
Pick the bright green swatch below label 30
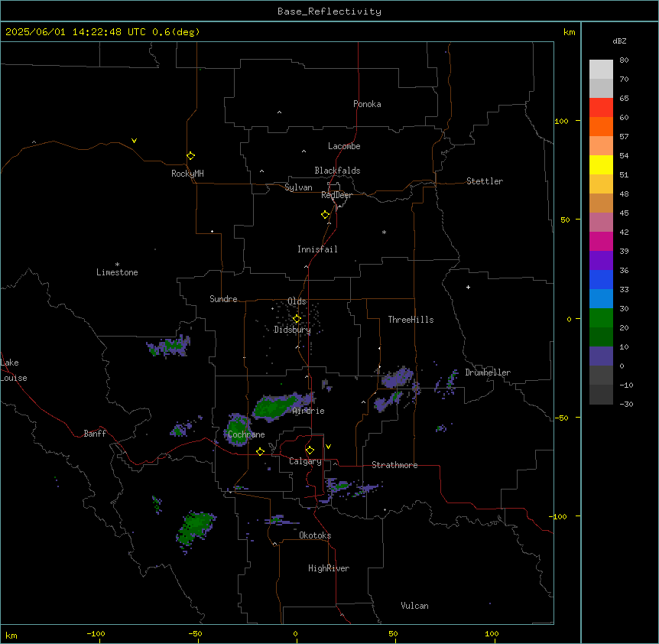601,318
